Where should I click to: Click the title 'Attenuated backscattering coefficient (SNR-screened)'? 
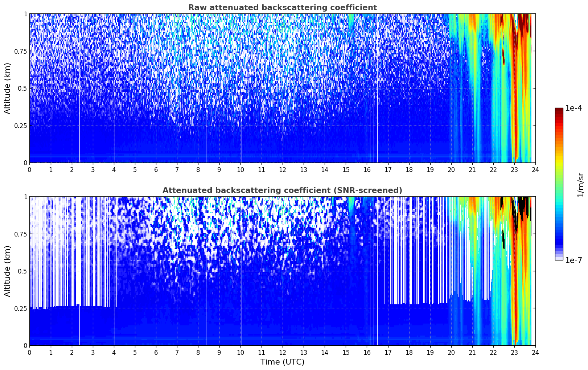(282, 190)
